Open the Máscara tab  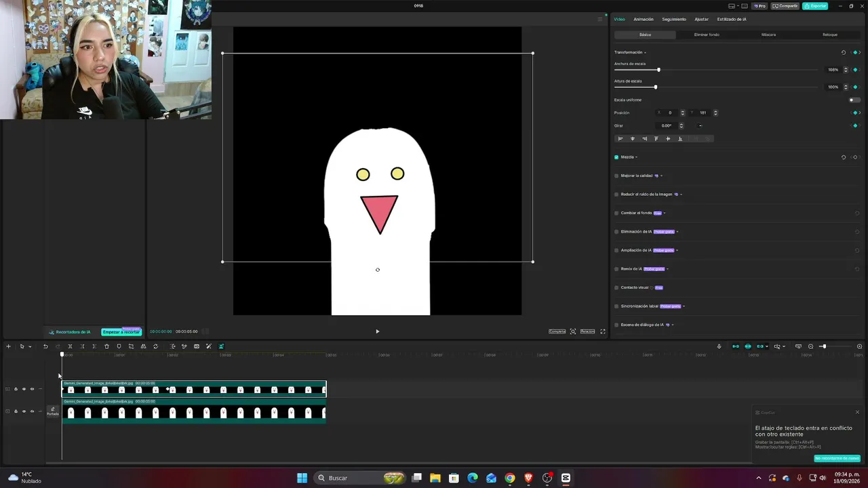(768, 35)
